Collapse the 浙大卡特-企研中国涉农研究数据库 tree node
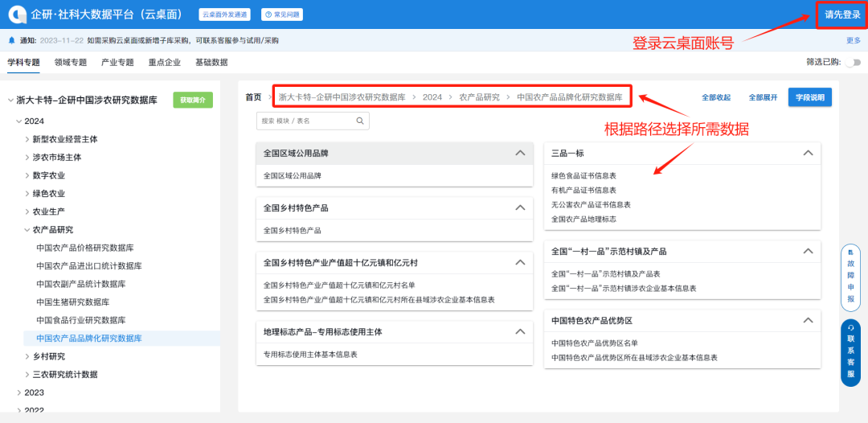The width and height of the screenshot is (868, 423). click(10, 101)
